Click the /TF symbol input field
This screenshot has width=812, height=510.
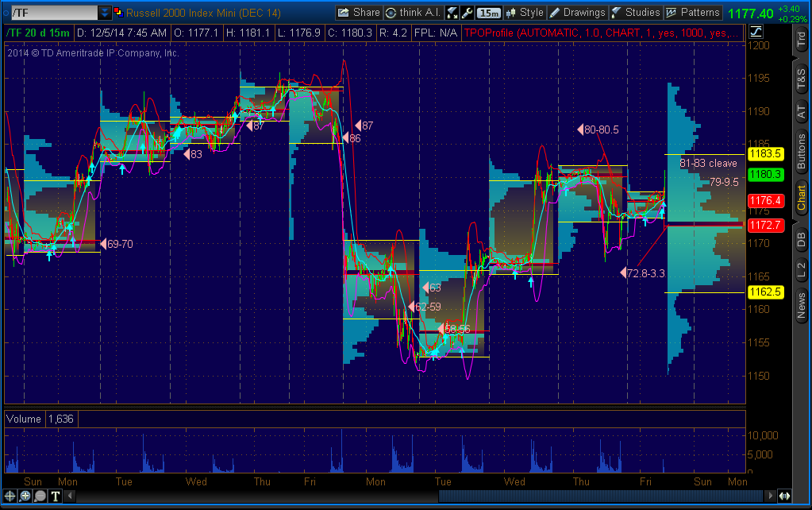(x=48, y=12)
